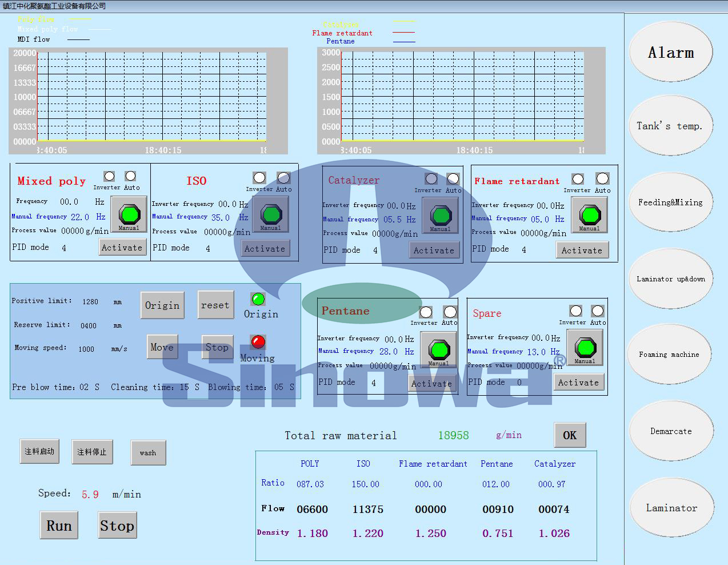The width and height of the screenshot is (728, 565).
Task: Edit Mixed poly manual frequency value
Action: 80,217
